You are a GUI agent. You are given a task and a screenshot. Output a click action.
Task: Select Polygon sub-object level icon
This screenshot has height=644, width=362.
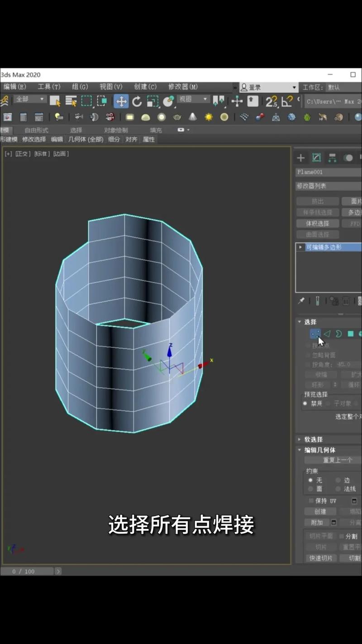tap(350, 334)
